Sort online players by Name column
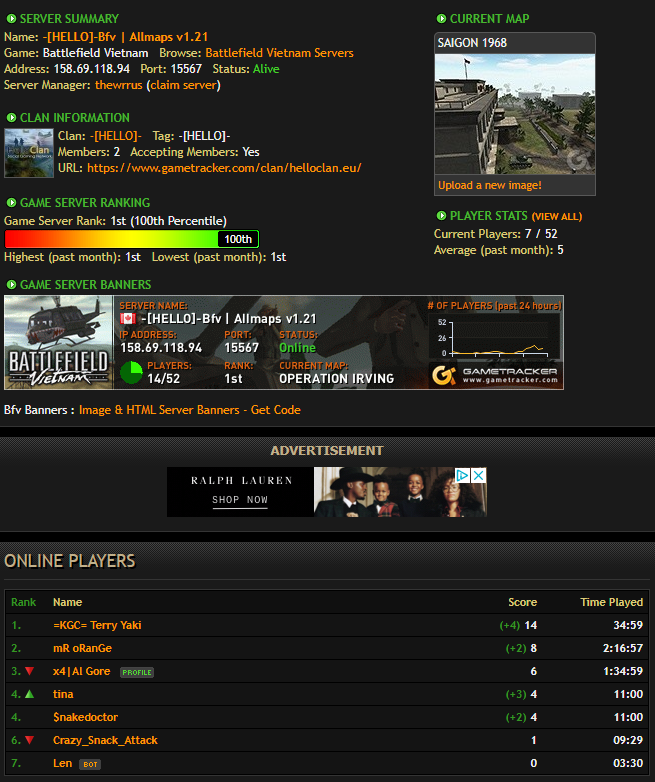 67,602
